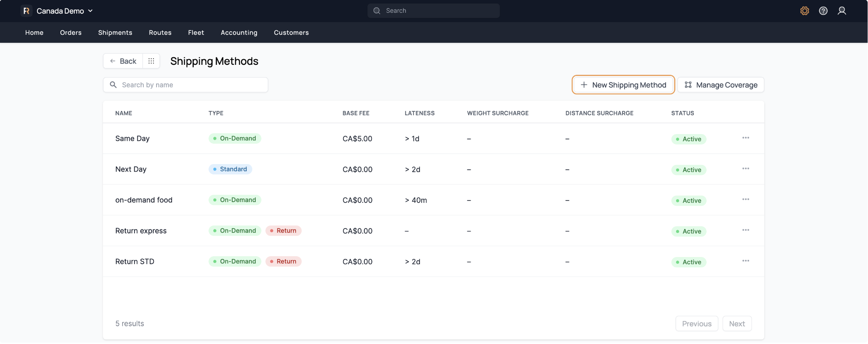The height and width of the screenshot is (344, 868).
Task: Open more options for Return STD row
Action: [x=745, y=261]
